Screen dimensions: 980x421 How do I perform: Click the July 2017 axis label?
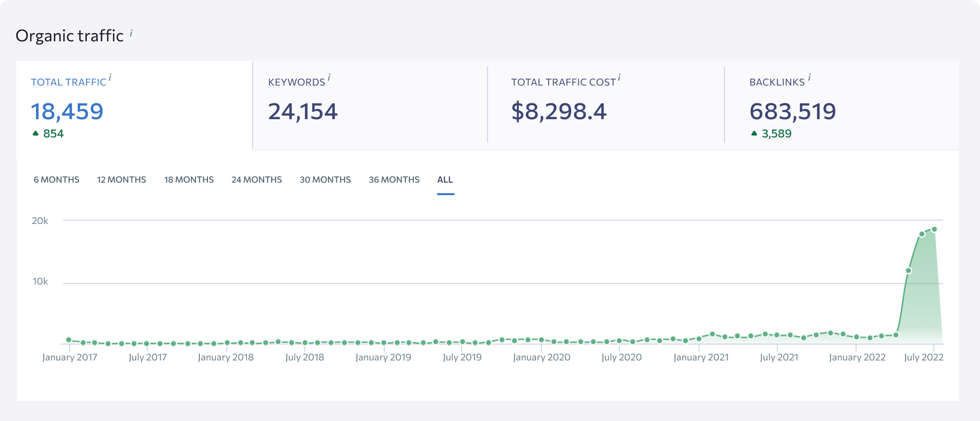[148, 358]
